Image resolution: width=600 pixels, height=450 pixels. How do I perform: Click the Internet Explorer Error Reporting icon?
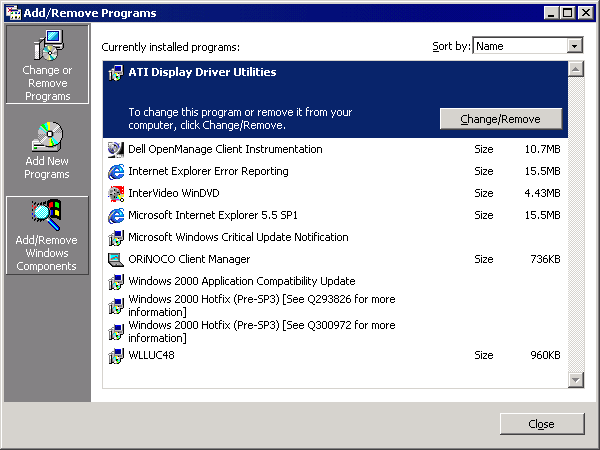tap(116, 172)
